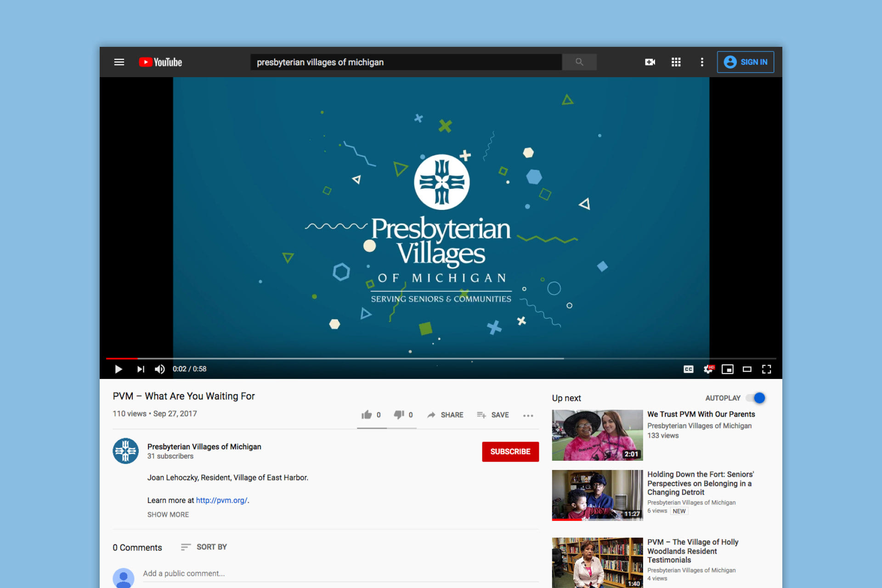The image size is (882, 588).
Task: Open more actions ellipsis under video
Action: coord(528,415)
